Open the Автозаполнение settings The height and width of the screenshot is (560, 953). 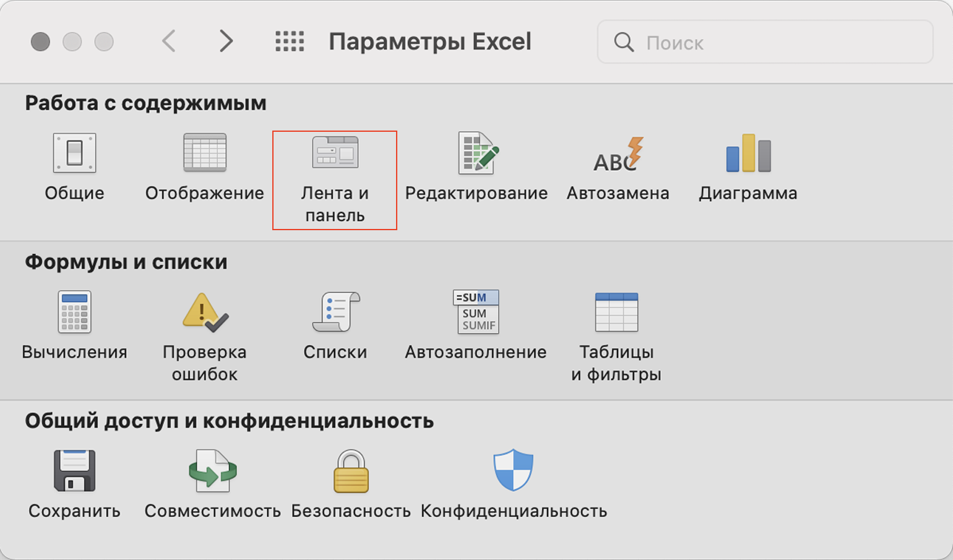pyautogui.click(x=476, y=312)
